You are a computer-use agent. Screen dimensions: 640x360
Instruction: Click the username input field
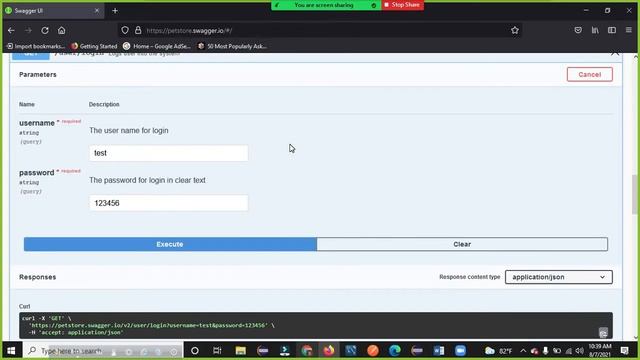coord(169,153)
